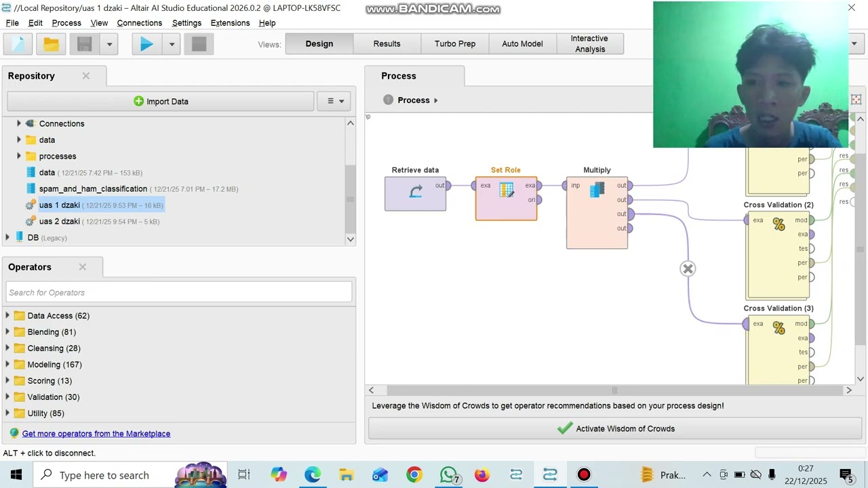Open Firefox from the taskbar
The image size is (868, 488).
tap(482, 475)
